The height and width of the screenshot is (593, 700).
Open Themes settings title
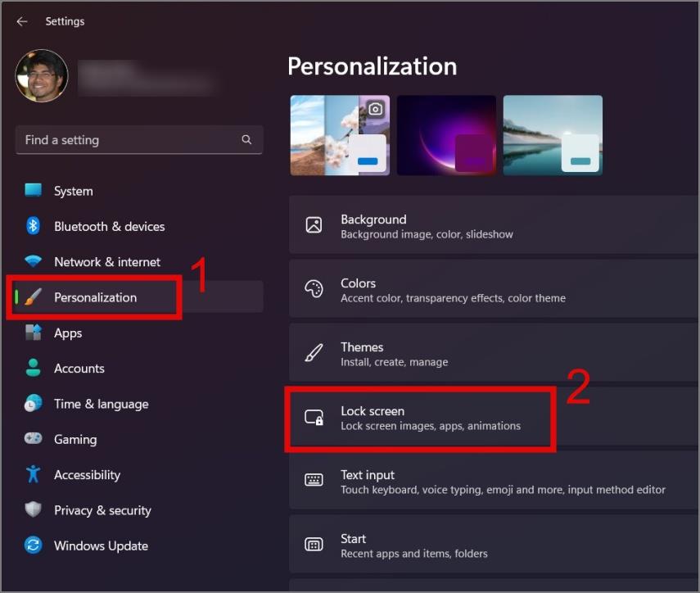click(x=362, y=347)
